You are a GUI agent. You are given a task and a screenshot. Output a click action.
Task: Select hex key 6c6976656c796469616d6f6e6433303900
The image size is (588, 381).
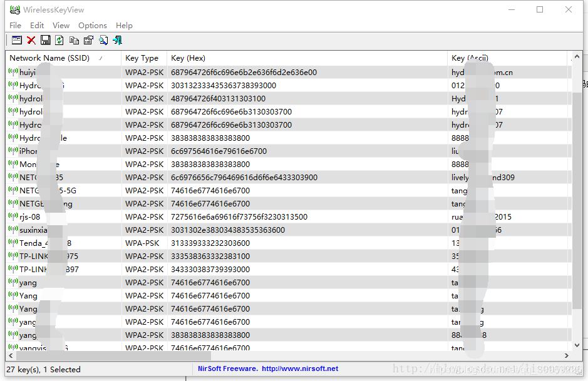point(244,177)
